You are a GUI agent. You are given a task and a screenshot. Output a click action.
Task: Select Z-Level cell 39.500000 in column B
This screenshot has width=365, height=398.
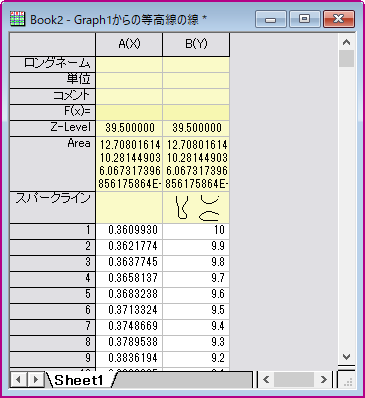pyautogui.click(x=196, y=128)
